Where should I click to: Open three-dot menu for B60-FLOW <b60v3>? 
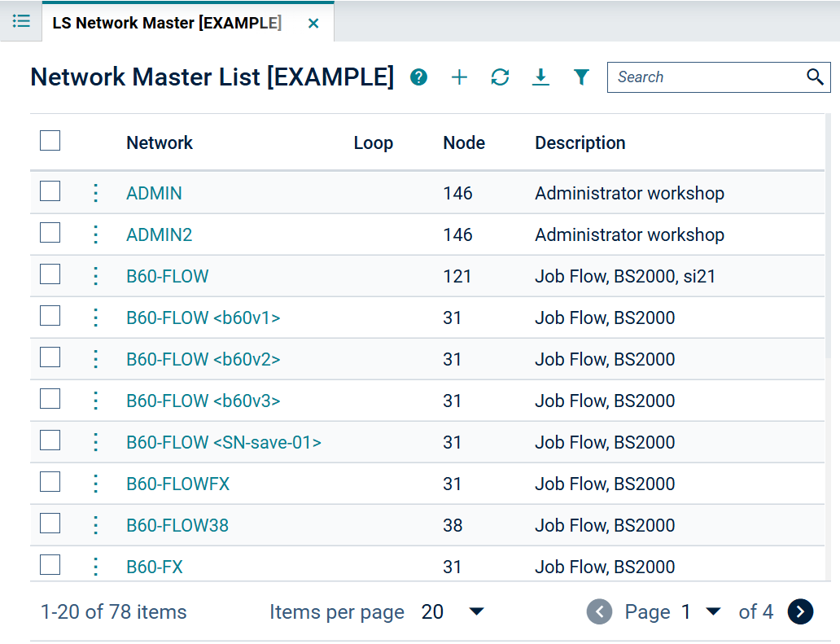[x=95, y=401]
